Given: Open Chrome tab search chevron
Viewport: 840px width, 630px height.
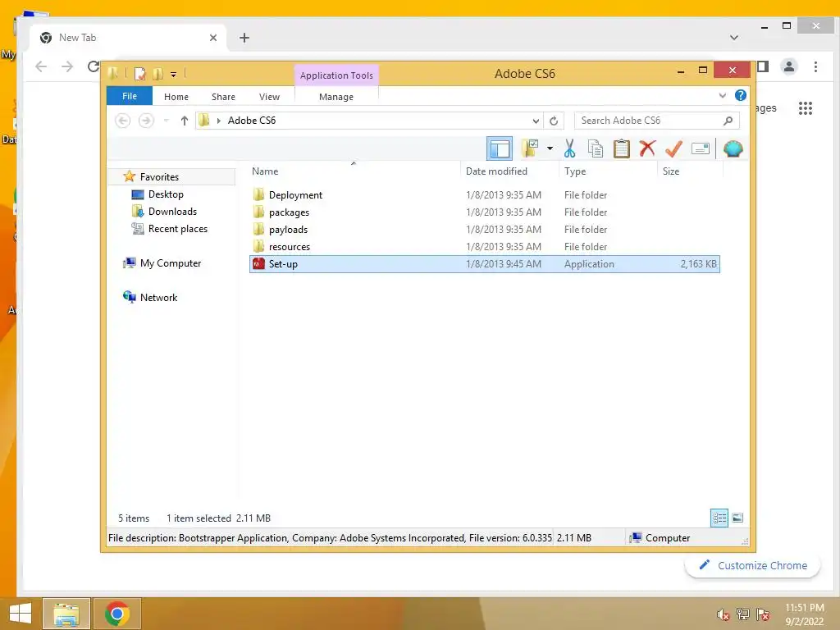Looking at the screenshot, I should click(x=734, y=38).
